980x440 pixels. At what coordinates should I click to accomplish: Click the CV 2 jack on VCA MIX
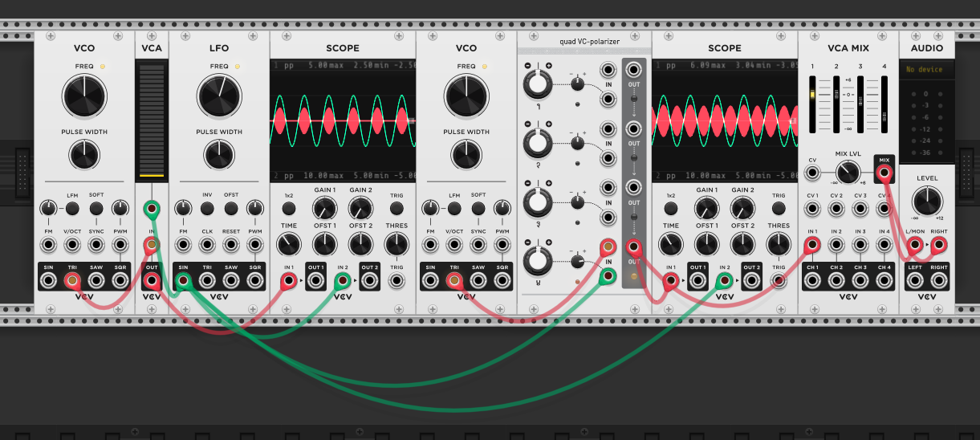coord(836,209)
